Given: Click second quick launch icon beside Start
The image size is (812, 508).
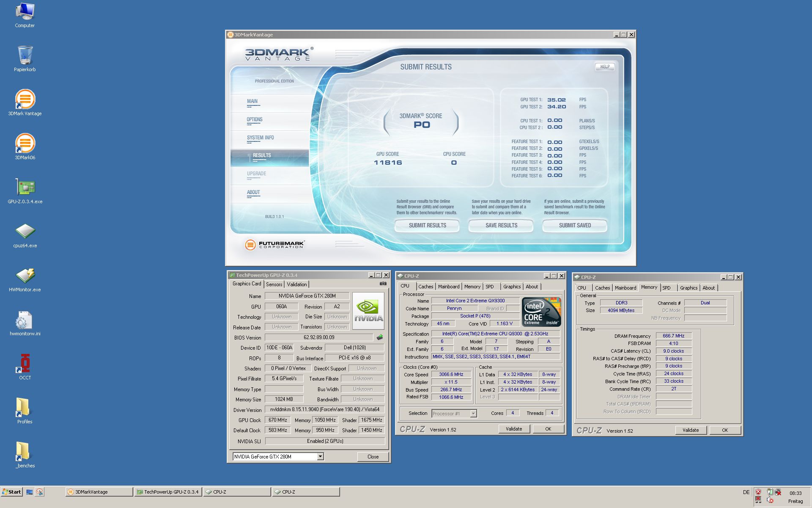Looking at the screenshot, I should tap(39, 492).
